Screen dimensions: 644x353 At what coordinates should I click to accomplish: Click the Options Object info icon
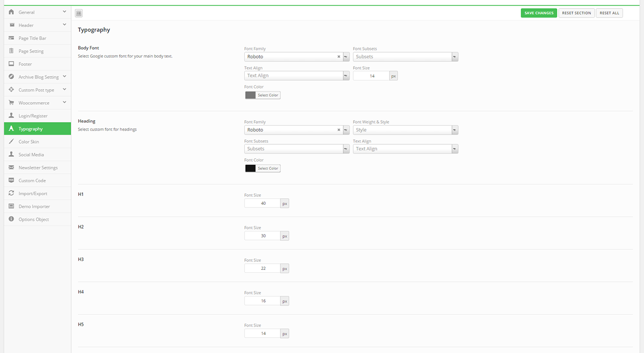[x=11, y=219]
